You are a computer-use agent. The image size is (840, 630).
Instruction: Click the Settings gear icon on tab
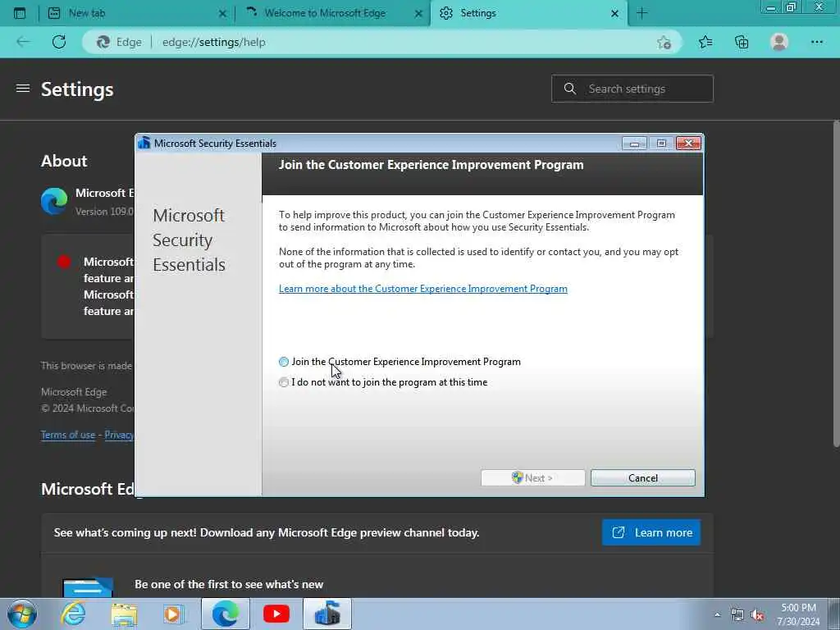(445, 13)
